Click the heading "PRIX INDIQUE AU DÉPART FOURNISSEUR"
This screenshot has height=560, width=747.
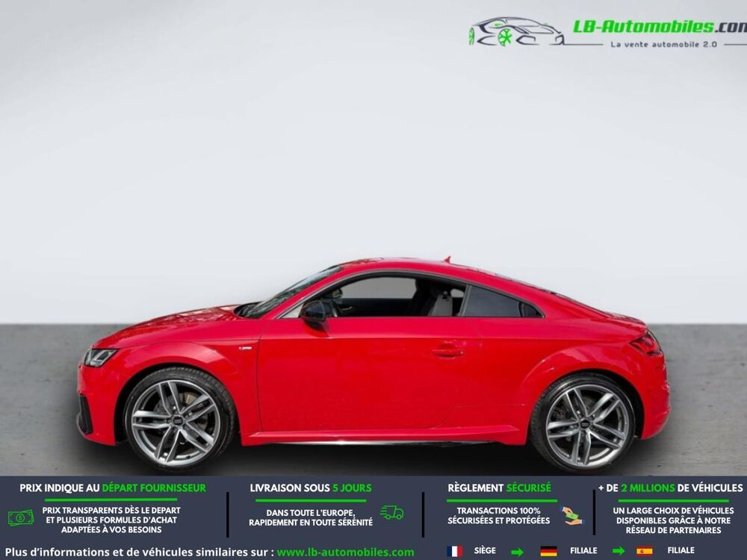[x=113, y=488]
